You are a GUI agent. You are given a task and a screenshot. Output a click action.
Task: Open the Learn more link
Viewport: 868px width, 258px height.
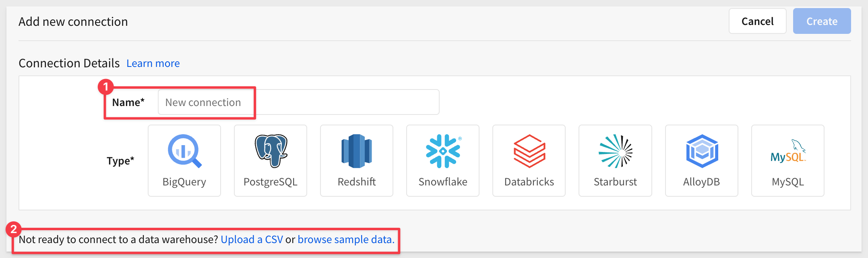point(153,63)
